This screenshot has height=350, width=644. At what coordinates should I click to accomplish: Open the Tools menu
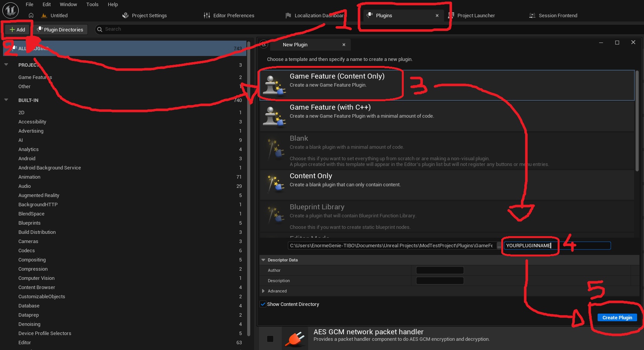92,4
